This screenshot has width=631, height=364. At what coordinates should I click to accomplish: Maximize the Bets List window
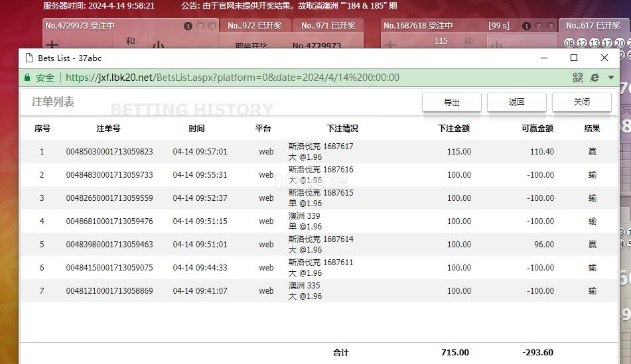[574, 58]
